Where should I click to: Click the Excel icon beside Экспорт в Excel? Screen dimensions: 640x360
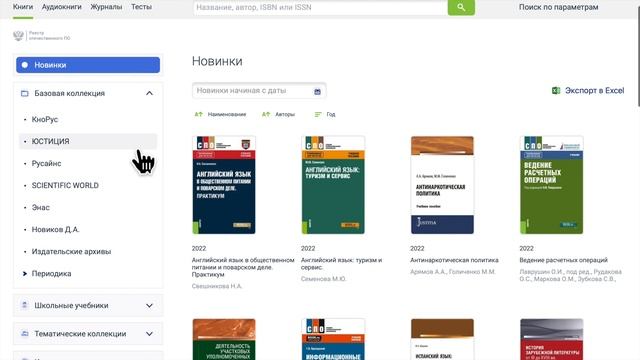pyautogui.click(x=556, y=91)
